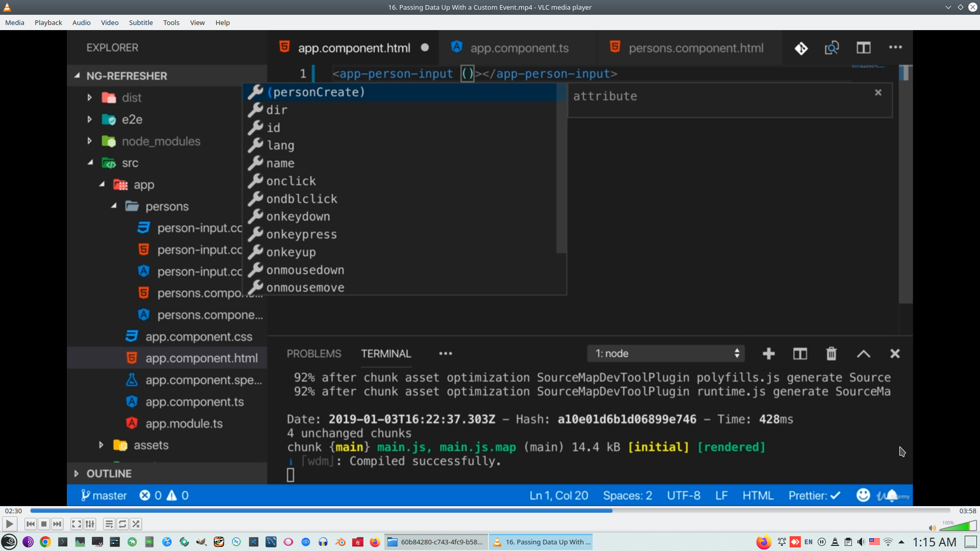Screen dimensions: 980x551
Task: Expand the node_modules folder arrow
Action: tap(90, 141)
